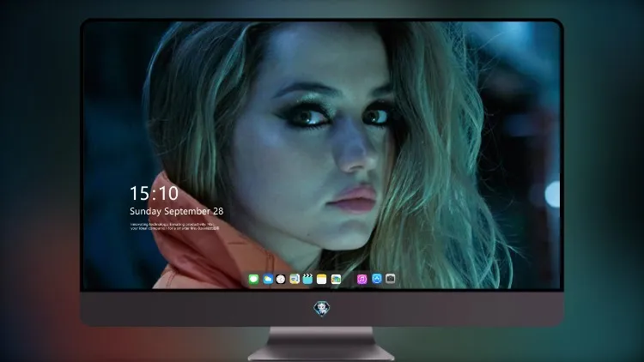Screen dimensions: 644x362
Task: Open the Clock app in the dock
Action: pos(281,280)
